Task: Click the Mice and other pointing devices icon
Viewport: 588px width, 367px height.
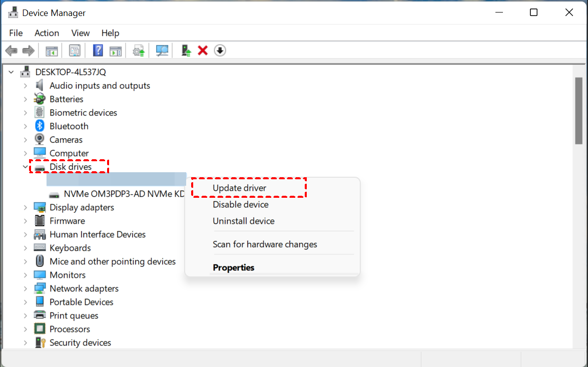Action: point(40,261)
